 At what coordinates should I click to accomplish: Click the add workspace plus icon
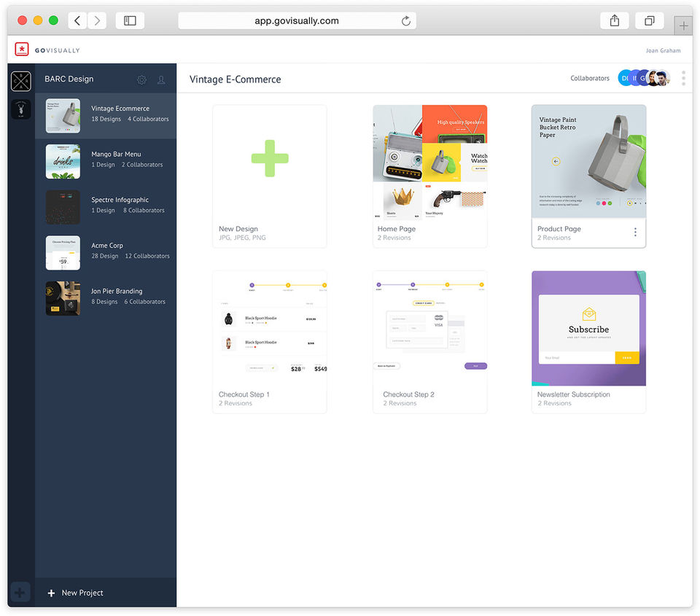coord(19,593)
